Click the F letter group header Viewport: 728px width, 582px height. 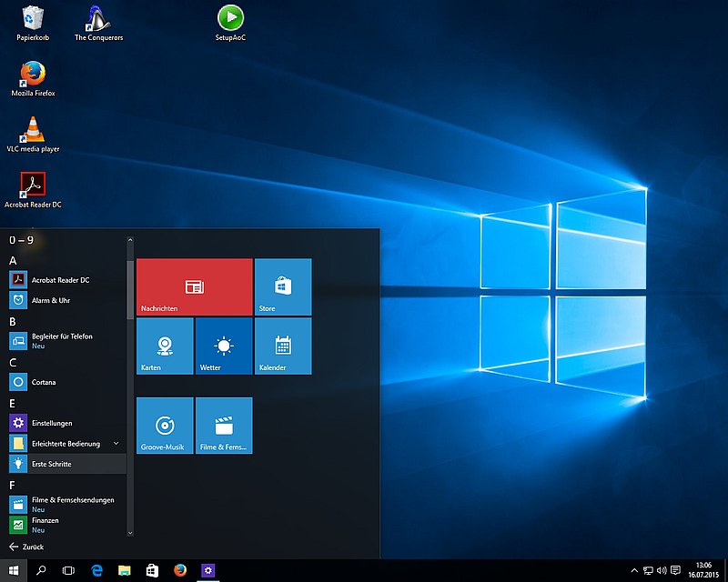pos(13,485)
